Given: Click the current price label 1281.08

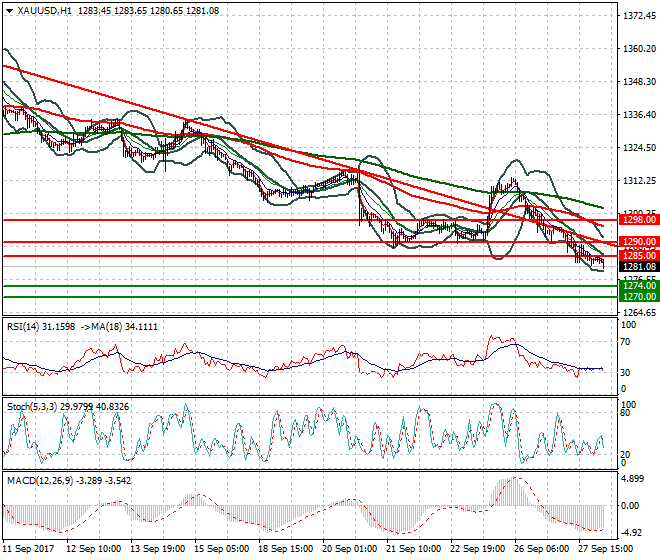Looking at the screenshot, I should (x=639, y=267).
